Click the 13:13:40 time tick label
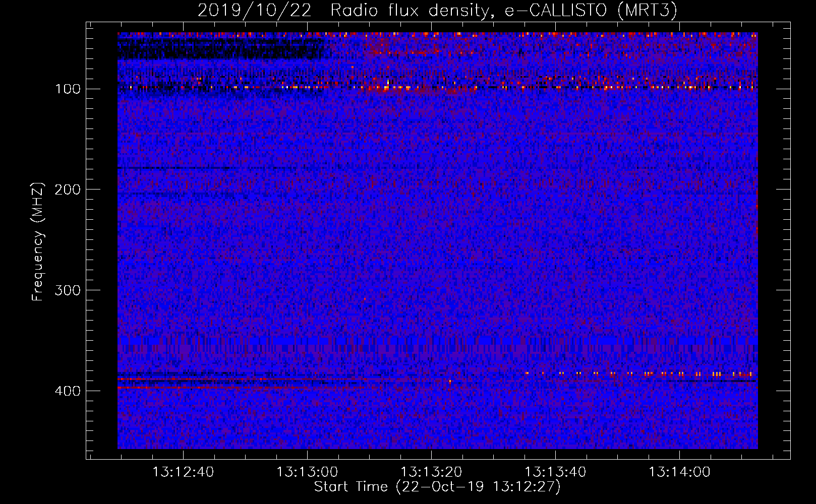Image resolution: width=816 pixels, height=504 pixels. (555, 472)
